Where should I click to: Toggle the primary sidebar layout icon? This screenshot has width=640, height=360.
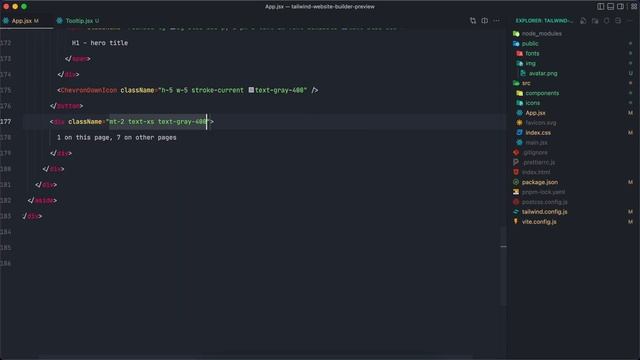[600, 7]
